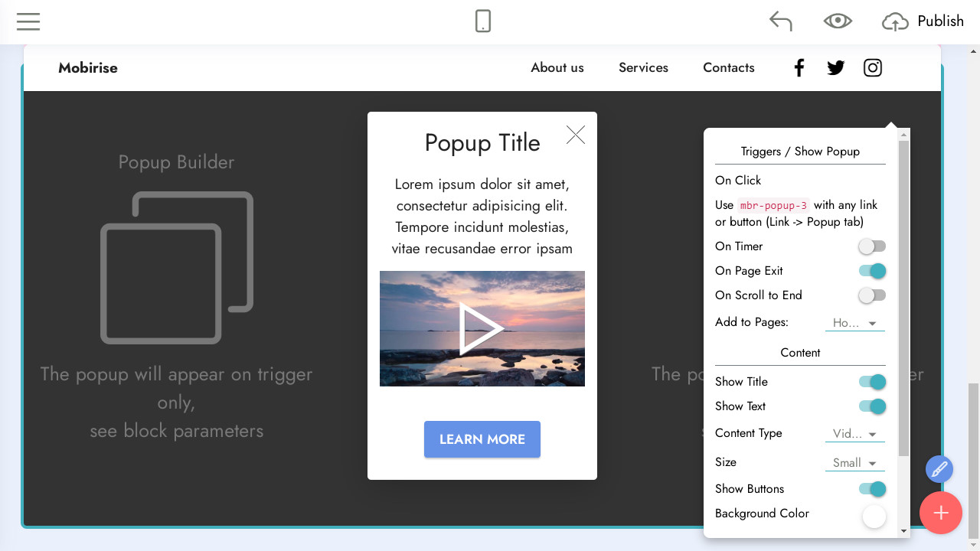Click the red add block button
This screenshot has height=551, width=980.
(x=941, y=513)
